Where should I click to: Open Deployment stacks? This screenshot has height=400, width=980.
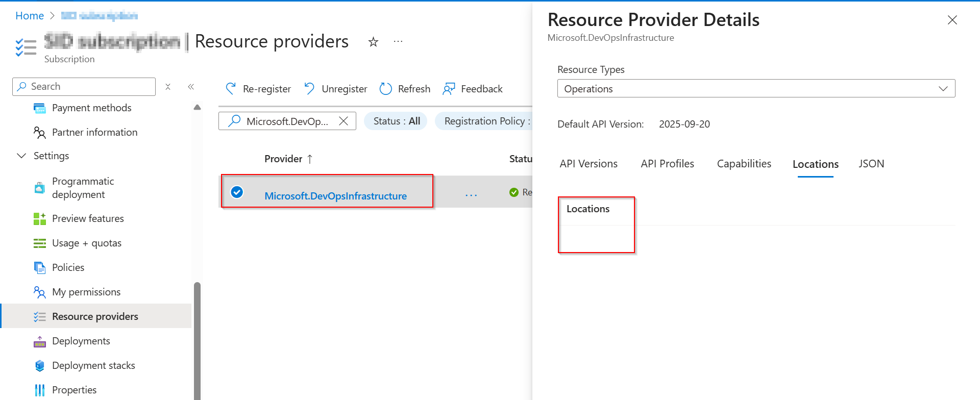(93, 365)
